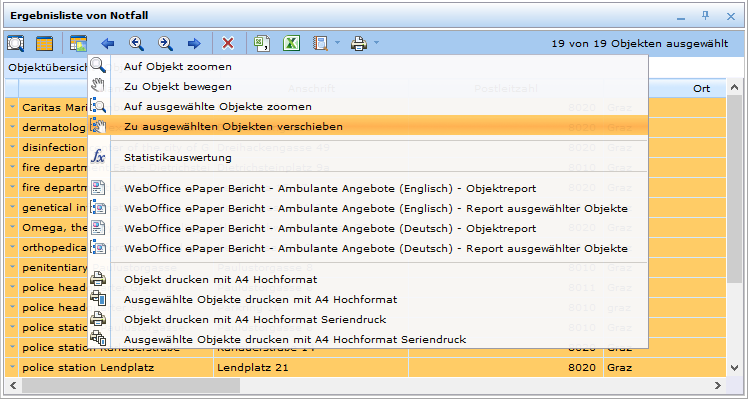The image size is (748, 399).
Task: Expand row arrow for disinfection row
Action: [x=12, y=147]
